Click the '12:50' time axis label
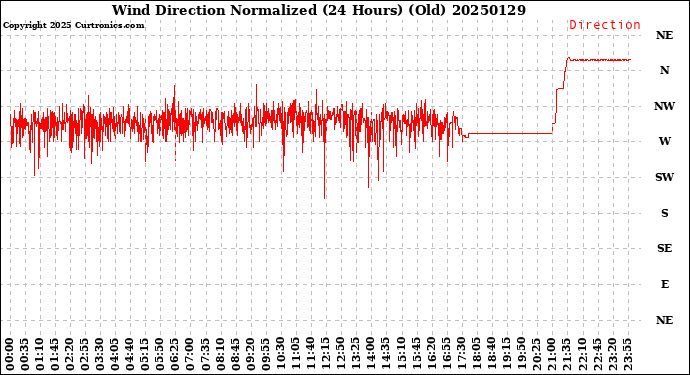This screenshot has height=375, width=690. 341,355
